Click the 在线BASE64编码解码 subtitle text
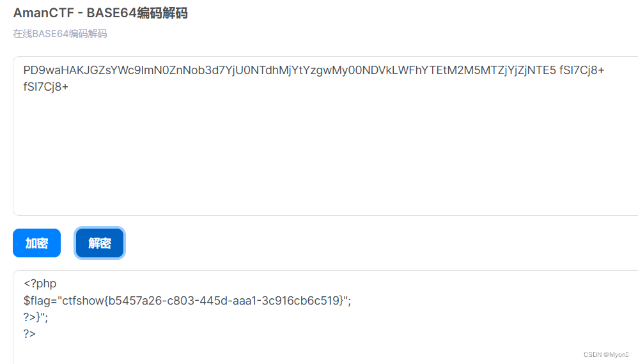This screenshot has width=638, height=364. [x=60, y=34]
